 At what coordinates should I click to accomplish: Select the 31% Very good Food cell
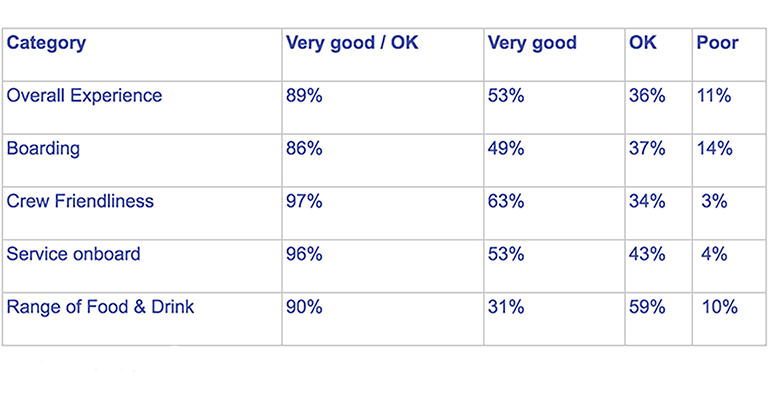click(x=506, y=307)
